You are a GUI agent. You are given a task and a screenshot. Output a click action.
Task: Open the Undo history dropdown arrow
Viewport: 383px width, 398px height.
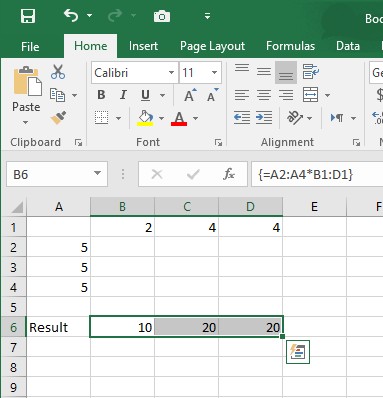pos(89,15)
